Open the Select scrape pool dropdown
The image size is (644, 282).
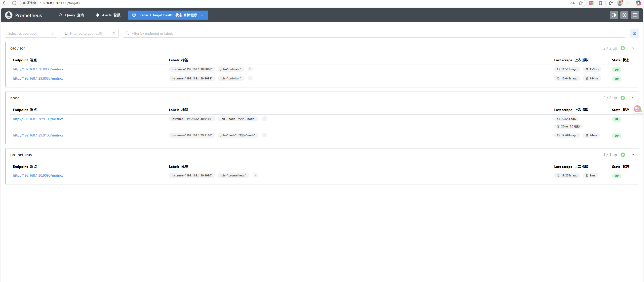(31, 33)
